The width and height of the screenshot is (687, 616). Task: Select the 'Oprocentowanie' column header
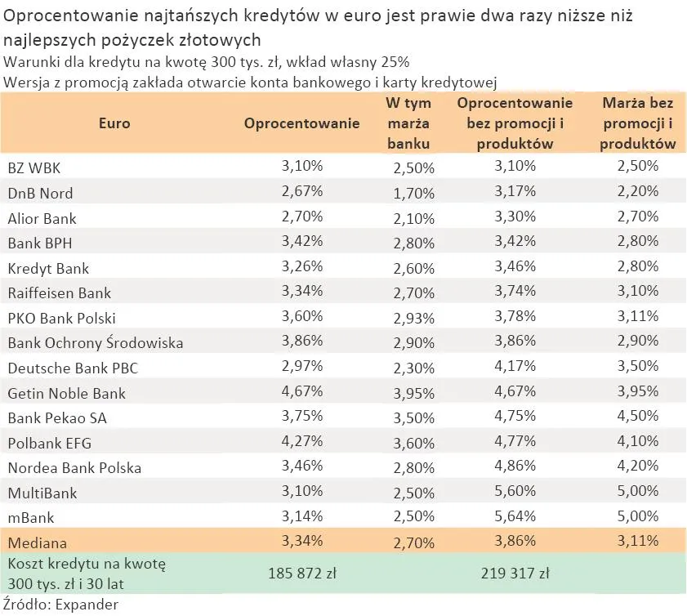pos(302,123)
